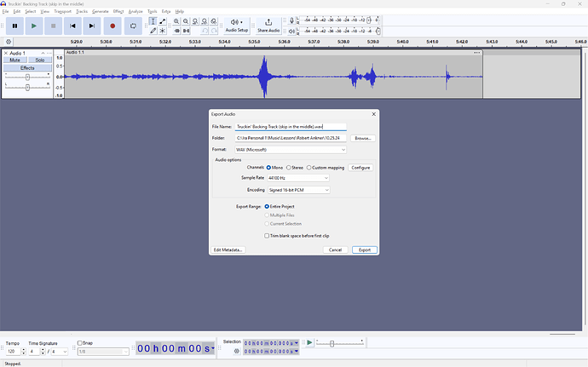This screenshot has width=588, height=367.
Task: Skip to start of the project
Action: pos(72,26)
